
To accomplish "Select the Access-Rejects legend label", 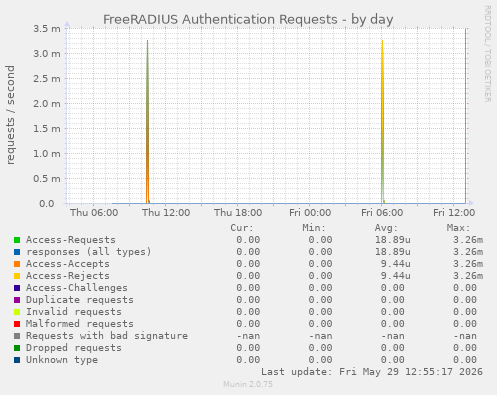I will [68, 276].
